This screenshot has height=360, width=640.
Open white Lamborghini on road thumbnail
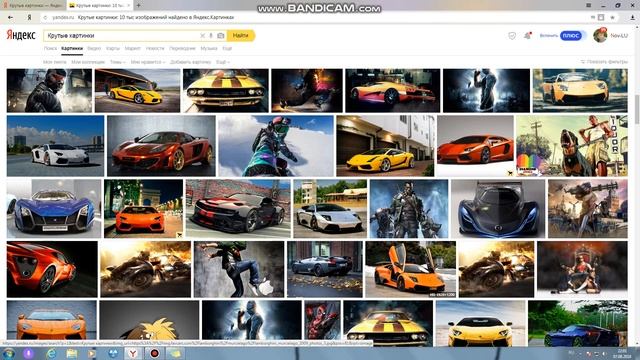pyautogui.click(x=56, y=146)
